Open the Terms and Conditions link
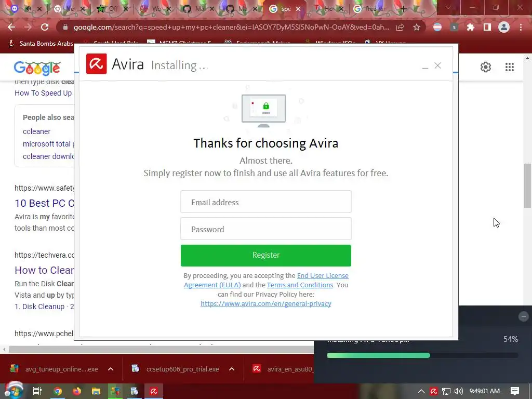This screenshot has width=532, height=399. (x=300, y=285)
